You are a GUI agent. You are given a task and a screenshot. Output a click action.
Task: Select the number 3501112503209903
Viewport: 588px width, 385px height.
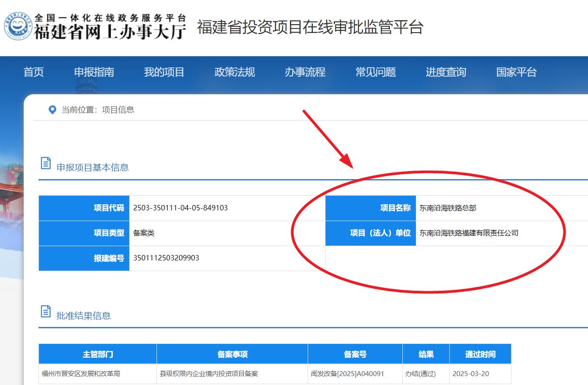(x=166, y=258)
